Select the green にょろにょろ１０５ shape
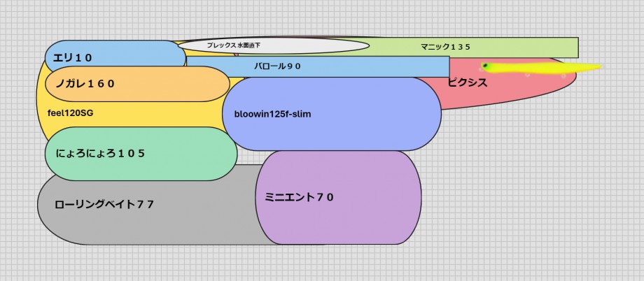 point(141,154)
